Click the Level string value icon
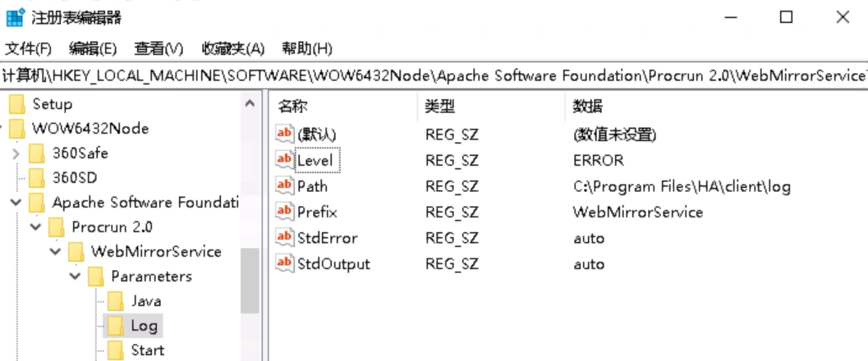 284,160
